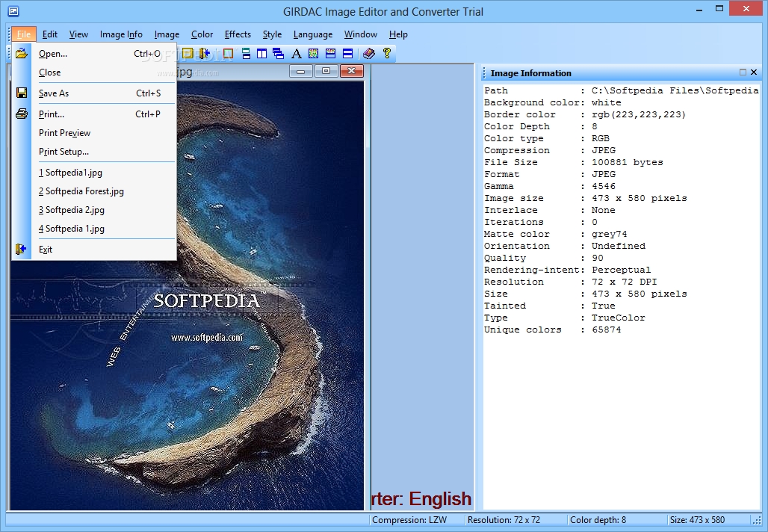Screen dimensions: 768x532
Task: Click the colorful noise pattern toolbar icon
Action: pyautogui.click(x=314, y=53)
